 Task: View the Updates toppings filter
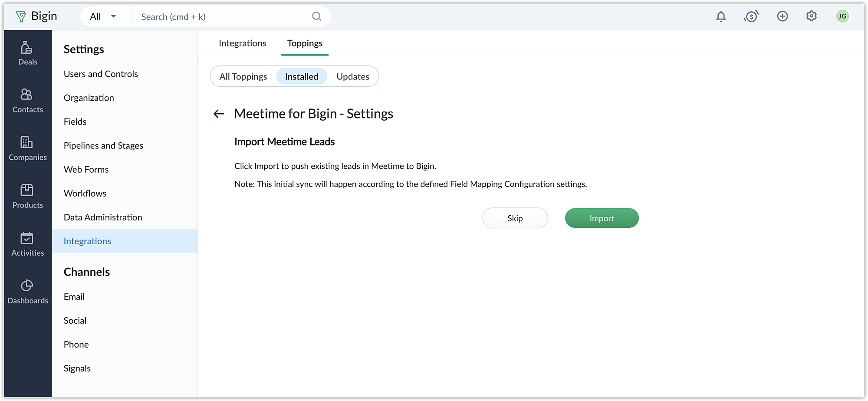pyautogui.click(x=353, y=77)
